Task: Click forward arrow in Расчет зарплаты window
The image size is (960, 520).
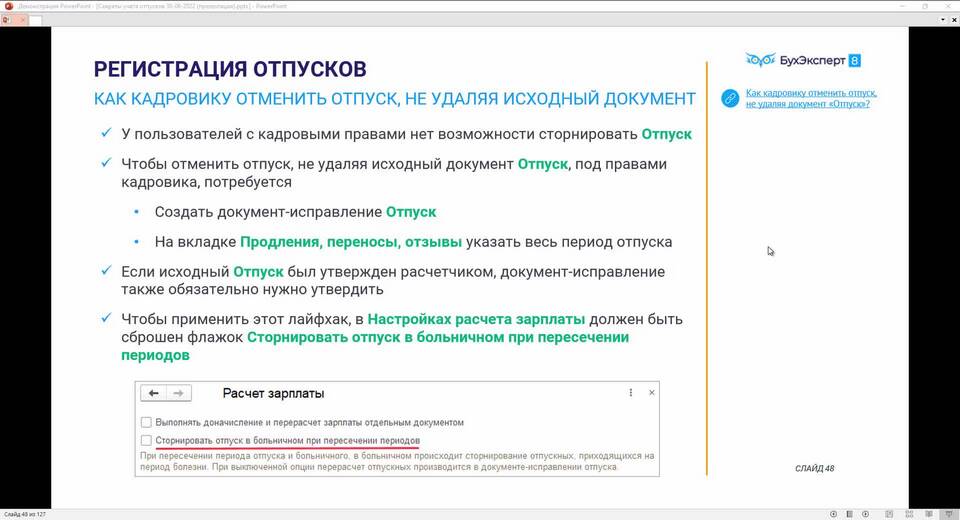Action: 177,394
